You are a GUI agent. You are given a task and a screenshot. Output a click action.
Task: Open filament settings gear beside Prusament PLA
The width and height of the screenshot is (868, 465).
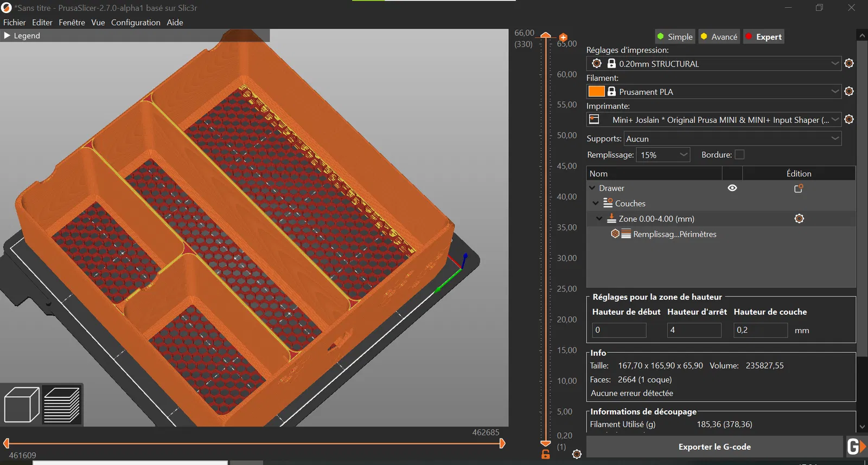point(849,92)
